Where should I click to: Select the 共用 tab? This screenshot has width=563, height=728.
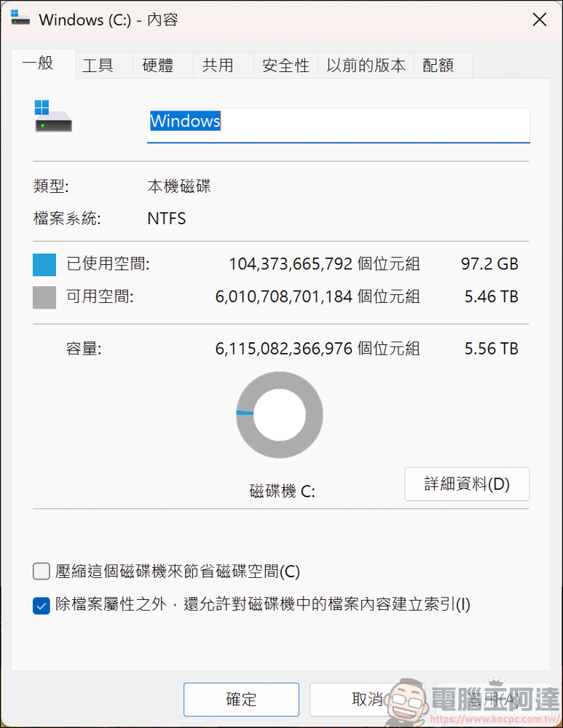click(x=217, y=66)
